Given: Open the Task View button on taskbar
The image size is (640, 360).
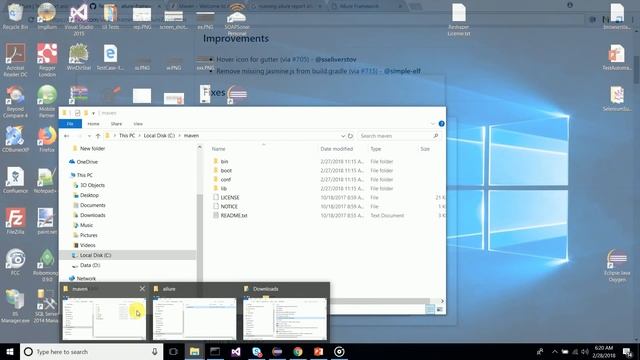Looking at the screenshot, I should 173,351.
